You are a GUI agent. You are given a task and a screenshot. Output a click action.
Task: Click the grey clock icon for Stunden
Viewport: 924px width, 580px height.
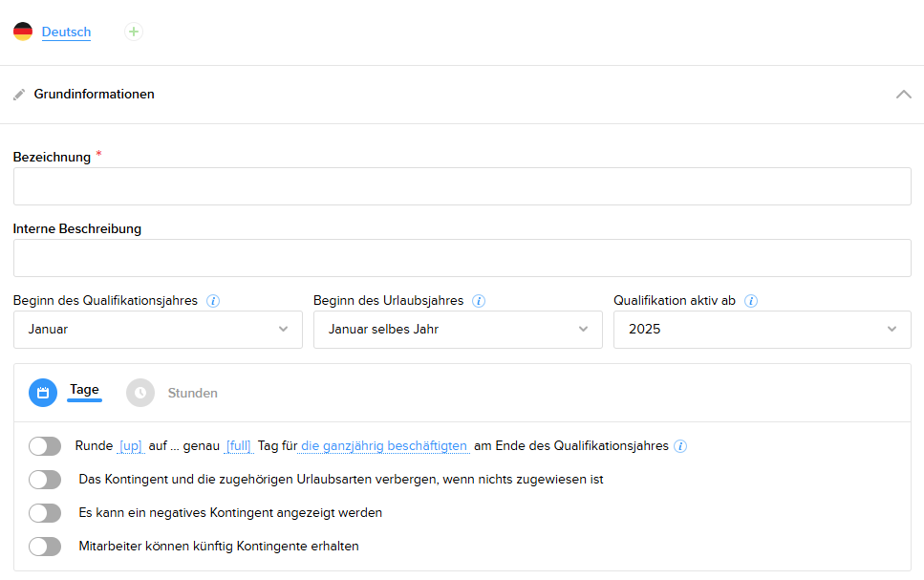click(x=140, y=393)
